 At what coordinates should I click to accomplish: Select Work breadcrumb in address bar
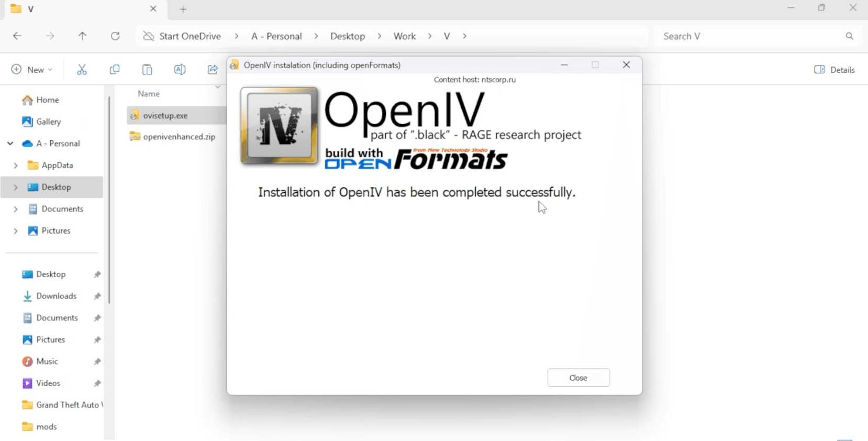[x=405, y=36]
